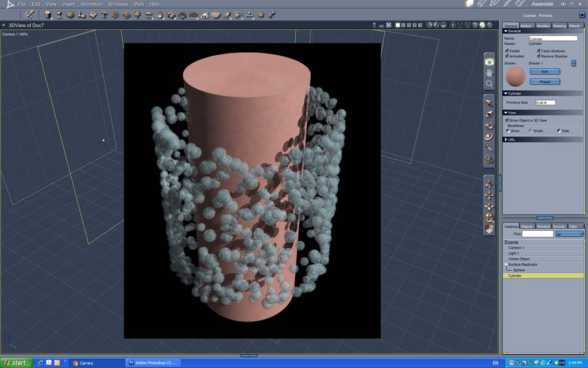Click the goblet-shaped modeler icon
This screenshot has width=588, height=368.
[59, 14]
